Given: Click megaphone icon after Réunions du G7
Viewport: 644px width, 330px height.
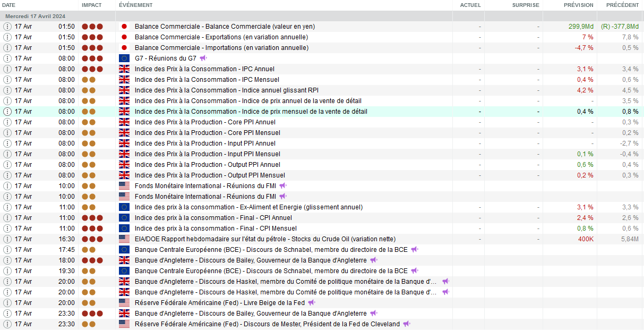Looking at the screenshot, I should [x=203, y=58].
